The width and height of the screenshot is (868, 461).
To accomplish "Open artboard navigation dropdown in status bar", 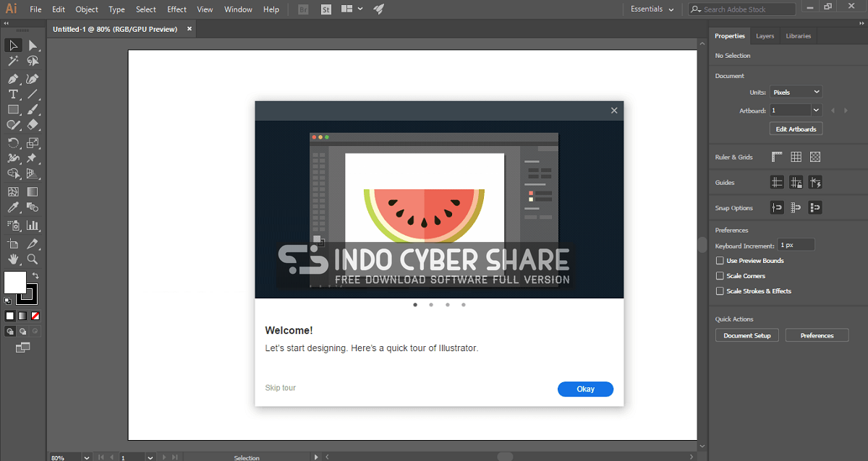I will click(150, 457).
